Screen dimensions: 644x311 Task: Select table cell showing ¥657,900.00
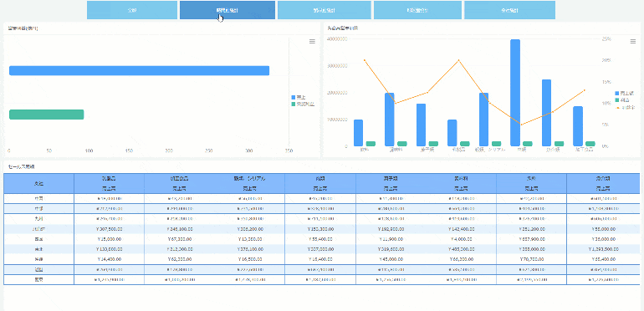pyautogui.click(x=531, y=239)
